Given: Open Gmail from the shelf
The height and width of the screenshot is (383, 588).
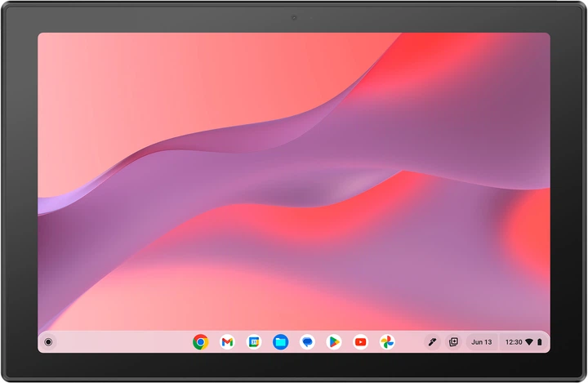Looking at the screenshot, I should [x=227, y=342].
